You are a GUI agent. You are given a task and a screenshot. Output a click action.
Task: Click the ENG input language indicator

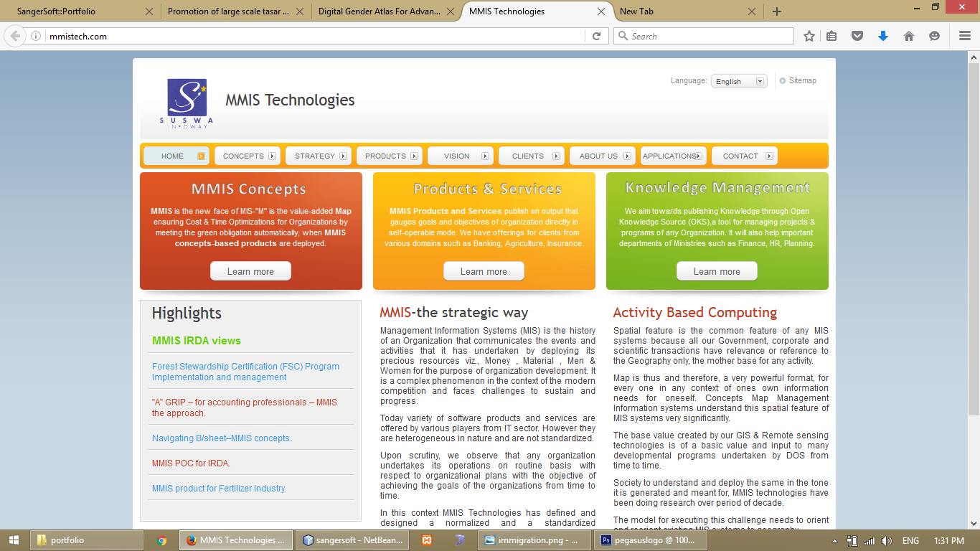click(x=910, y=541)
